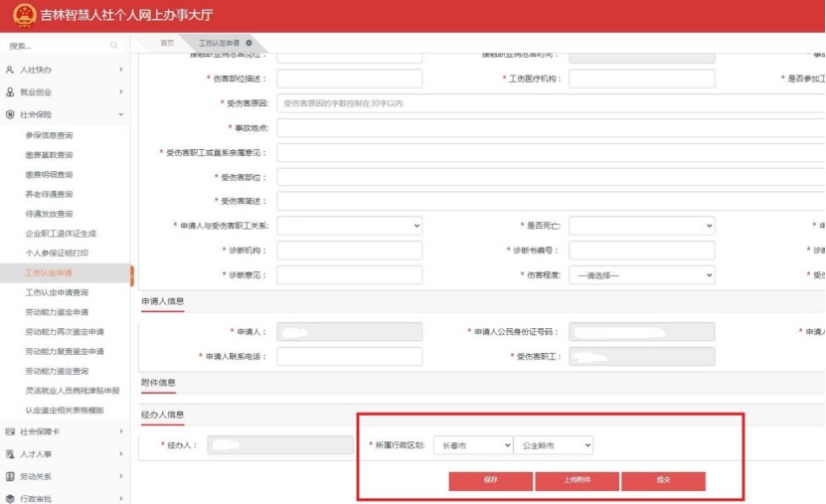Collapse sidebar using the orange handle

132,272
